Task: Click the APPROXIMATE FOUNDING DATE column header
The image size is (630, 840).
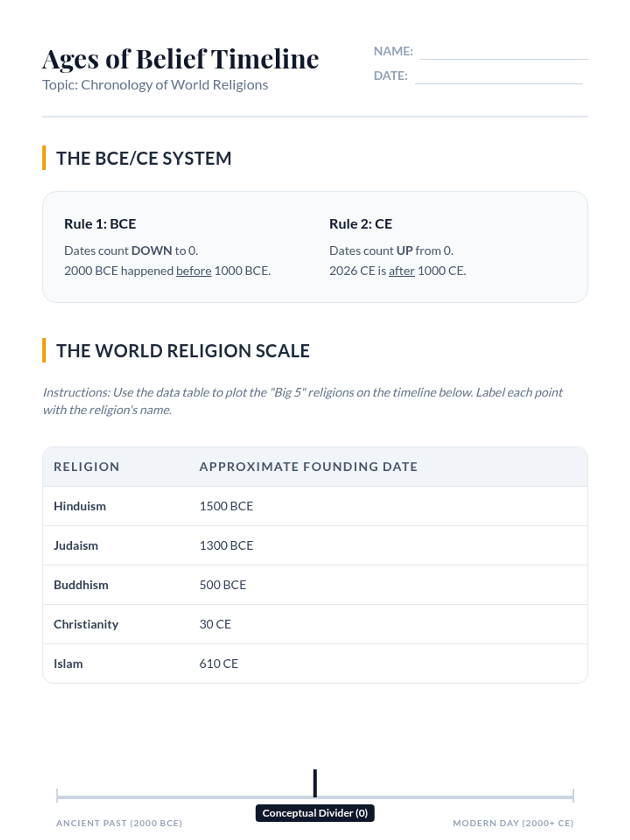Action: point(308,467)
